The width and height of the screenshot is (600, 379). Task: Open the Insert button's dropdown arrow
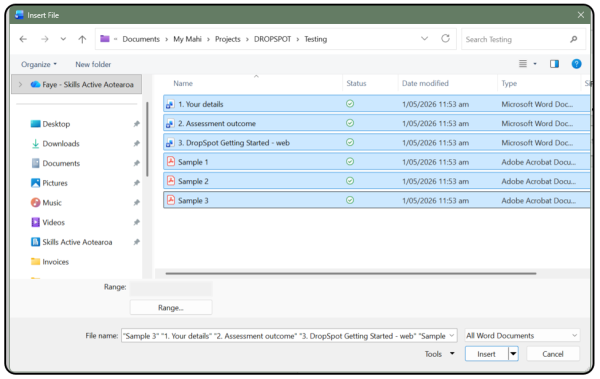pos(513,354)
